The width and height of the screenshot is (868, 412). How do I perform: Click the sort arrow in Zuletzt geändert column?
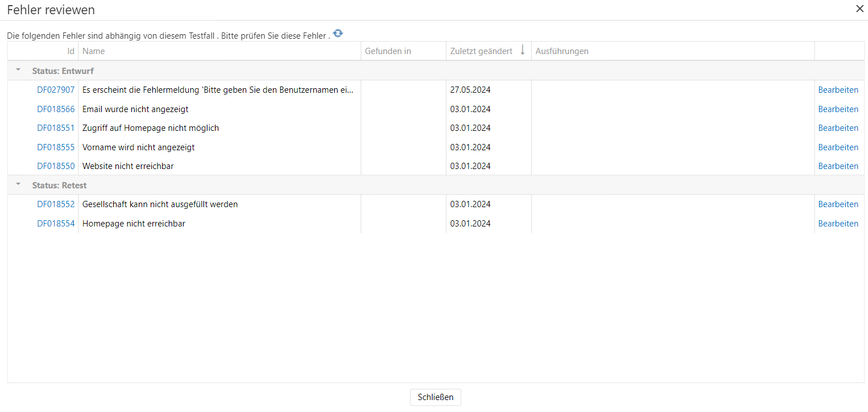pyautogui.click(x=522, y=51)
